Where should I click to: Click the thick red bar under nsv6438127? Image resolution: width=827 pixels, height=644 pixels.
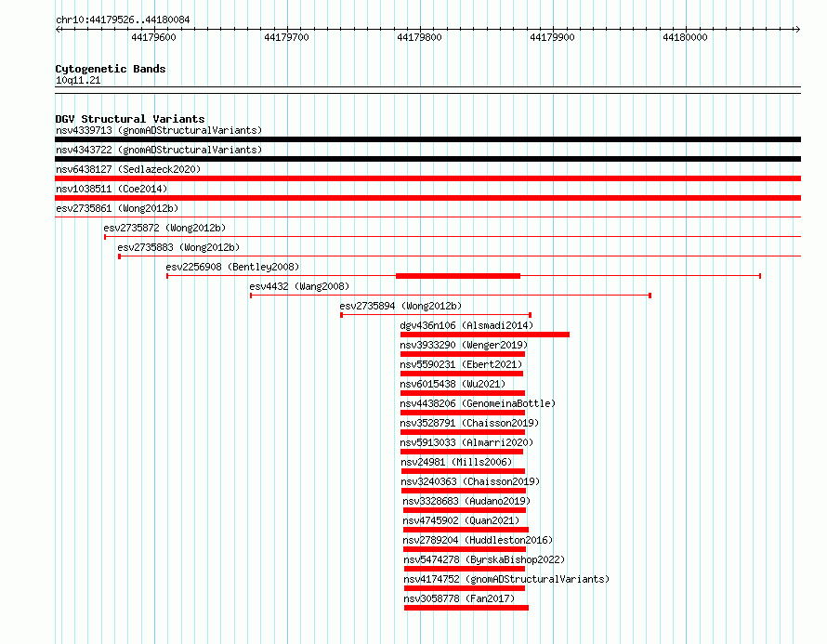click(x=427, y=178)
